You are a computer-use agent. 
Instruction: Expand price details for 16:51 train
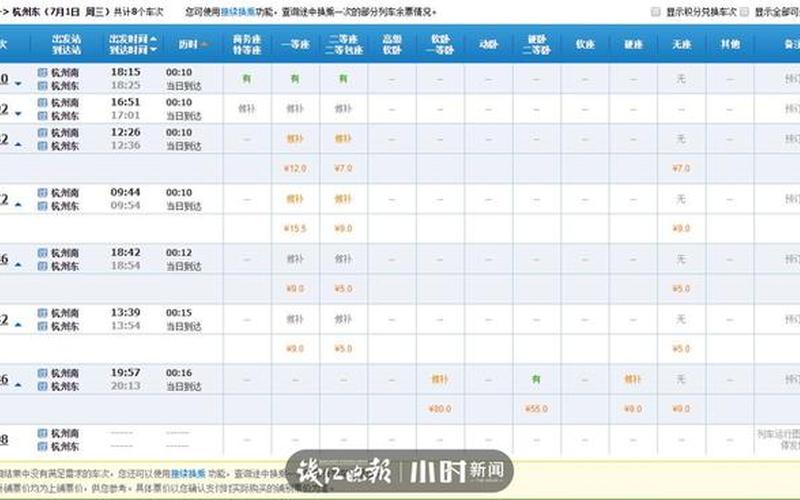point(18,113)
